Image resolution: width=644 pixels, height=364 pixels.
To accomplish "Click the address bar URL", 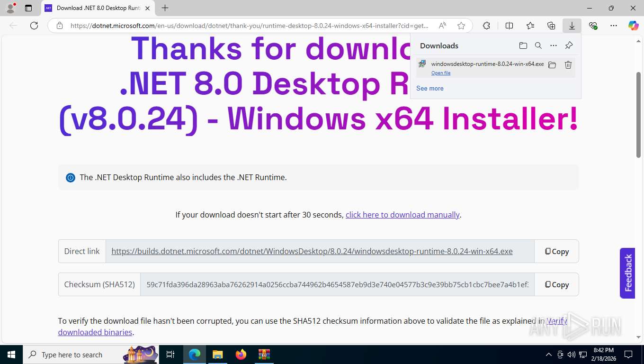I will point(249,26).
